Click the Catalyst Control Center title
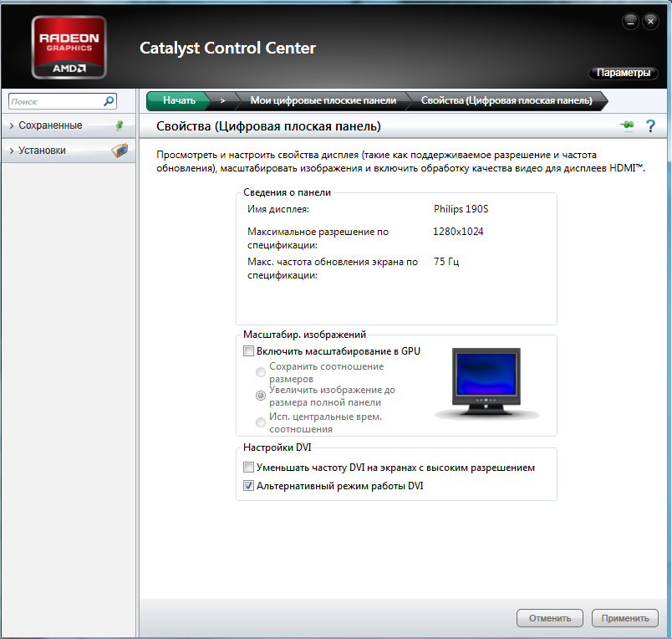Viewport: 672px width, 639px height. pos(227,48)
